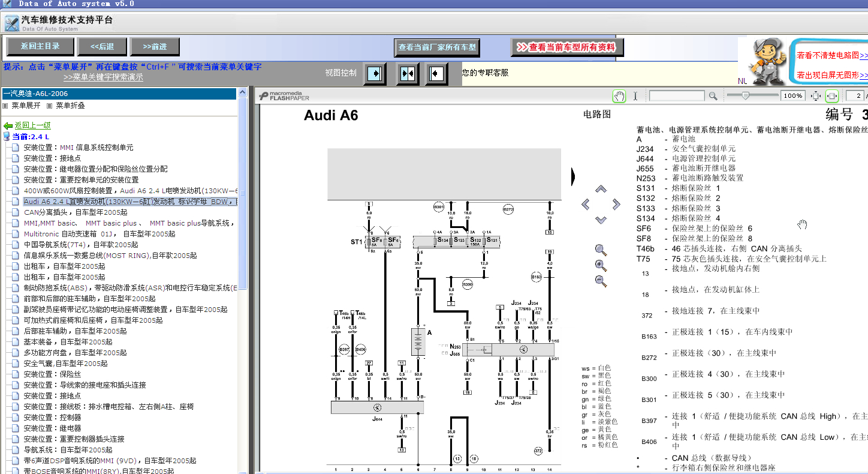Click the platform wrench logo icon
This screenshot has width=868, height=474.
pos(11,23)
